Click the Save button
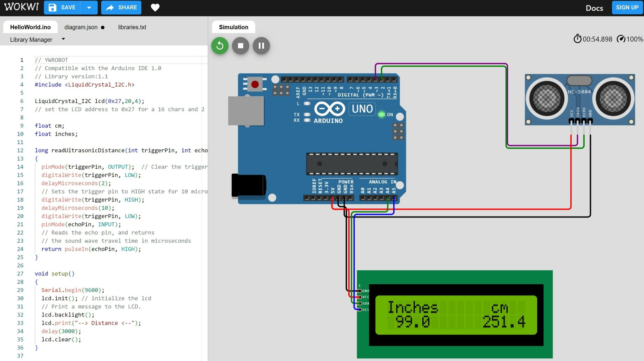 click(x=64, y=7)
